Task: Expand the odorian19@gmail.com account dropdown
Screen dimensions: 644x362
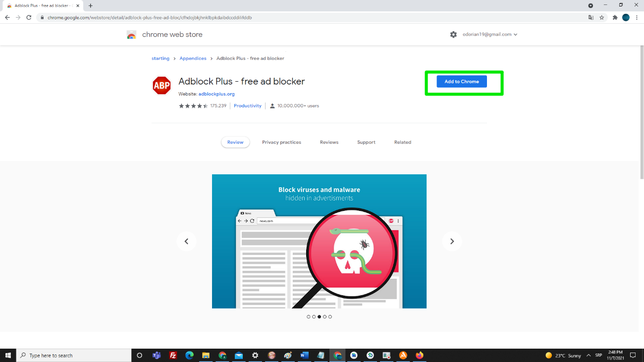Action: [490, 35]
